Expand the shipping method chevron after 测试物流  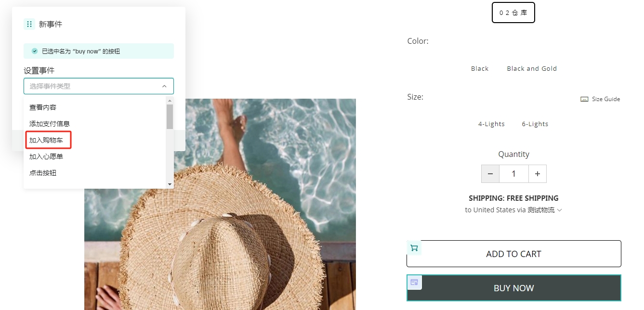pos(559,210)
